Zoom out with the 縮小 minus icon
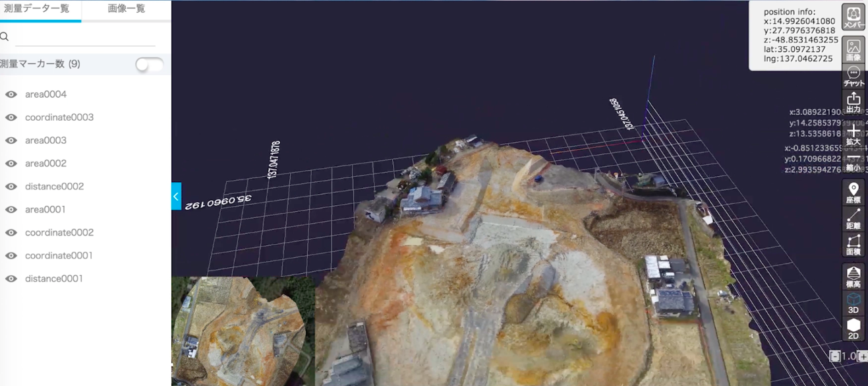The image size is (868, 386). [x=854, y=163]
